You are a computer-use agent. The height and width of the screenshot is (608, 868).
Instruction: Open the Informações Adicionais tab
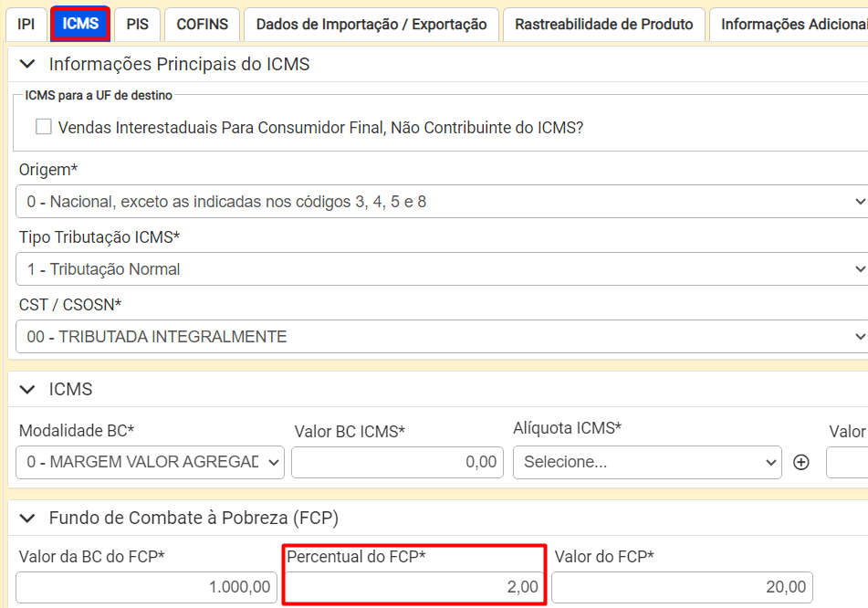tap(791, 25)
